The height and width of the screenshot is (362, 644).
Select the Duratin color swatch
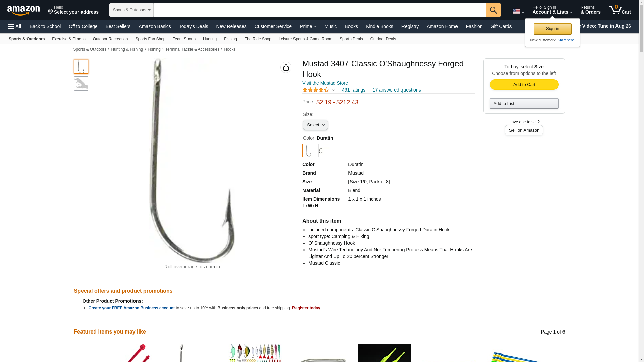308,150
